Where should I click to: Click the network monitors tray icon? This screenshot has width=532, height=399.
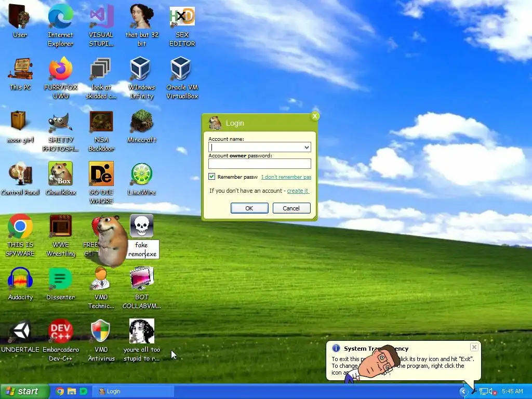click(484, 392)
